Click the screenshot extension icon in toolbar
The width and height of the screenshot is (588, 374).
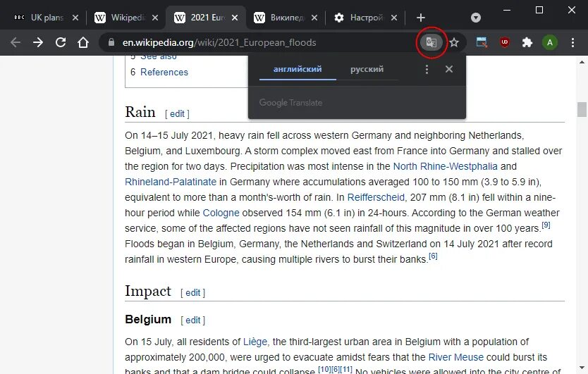coord(482,42)
